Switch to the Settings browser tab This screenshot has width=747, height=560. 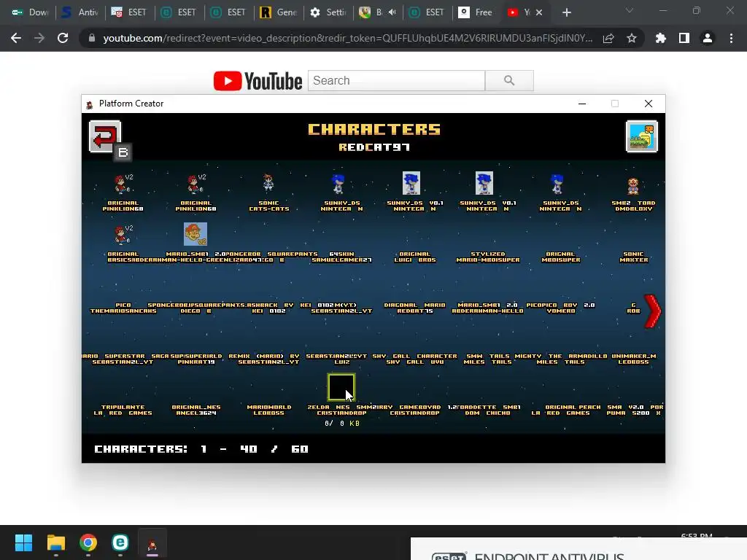tap(328, 12)
